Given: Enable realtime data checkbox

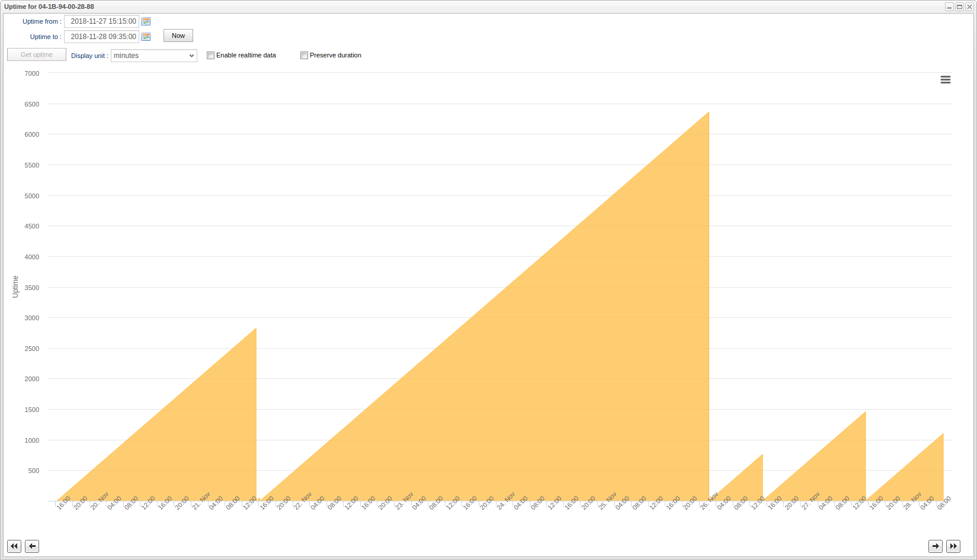Looking at the screenshot, I should click(210, 56).
